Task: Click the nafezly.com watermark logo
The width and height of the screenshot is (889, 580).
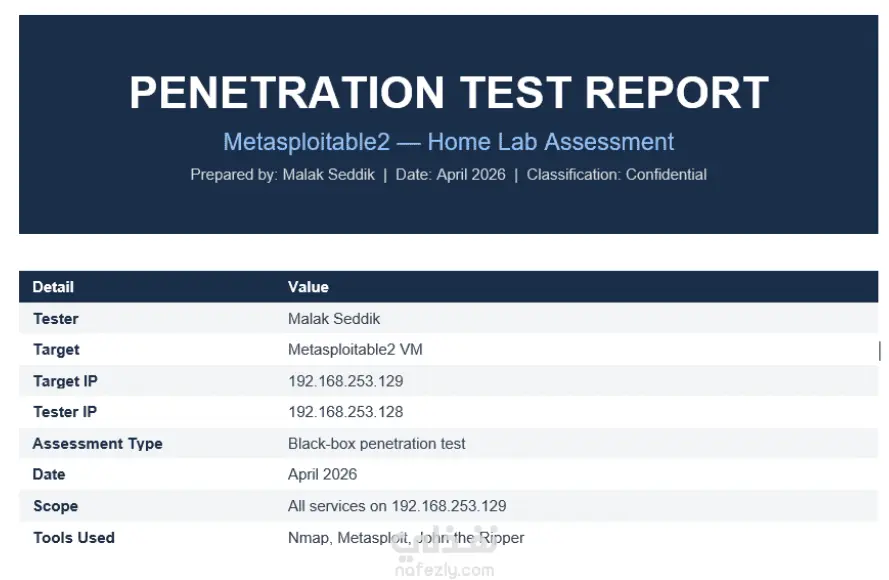Action: (445, 554)
